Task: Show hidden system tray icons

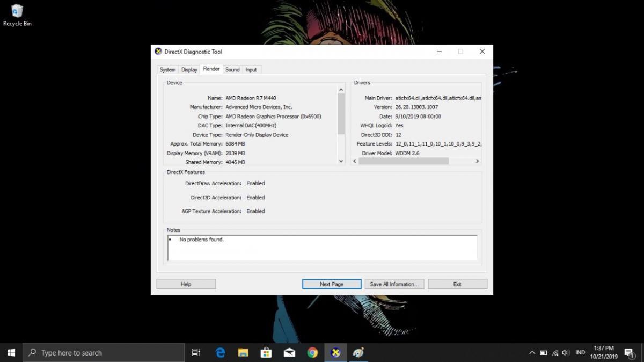Action: point(532,353)
